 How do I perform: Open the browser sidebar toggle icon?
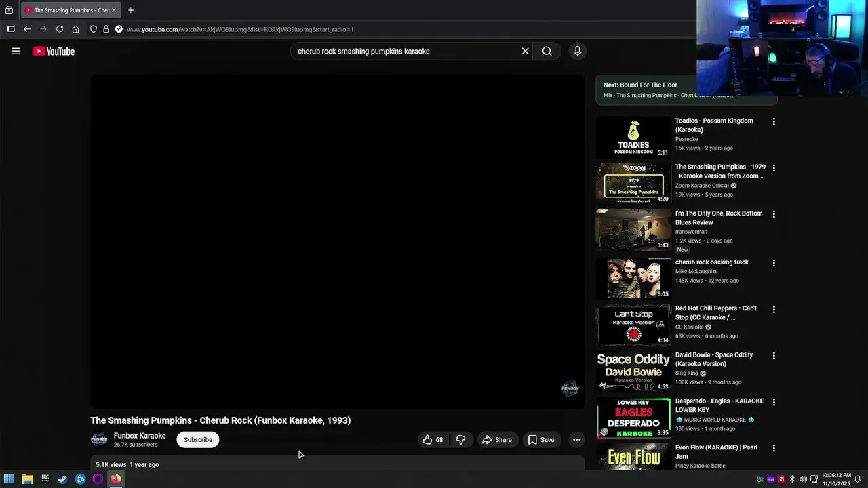(x=10, y=29)
